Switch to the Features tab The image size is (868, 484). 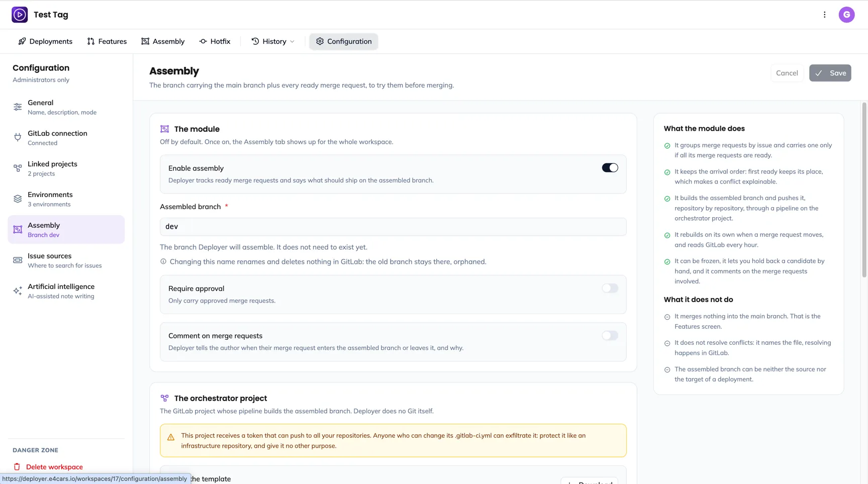[x=107, y=41]
